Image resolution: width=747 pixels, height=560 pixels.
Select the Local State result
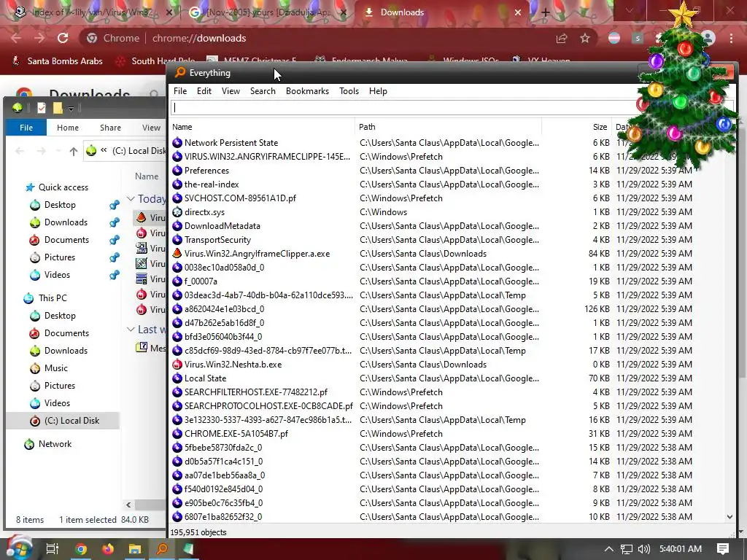[x=205, y=378]
